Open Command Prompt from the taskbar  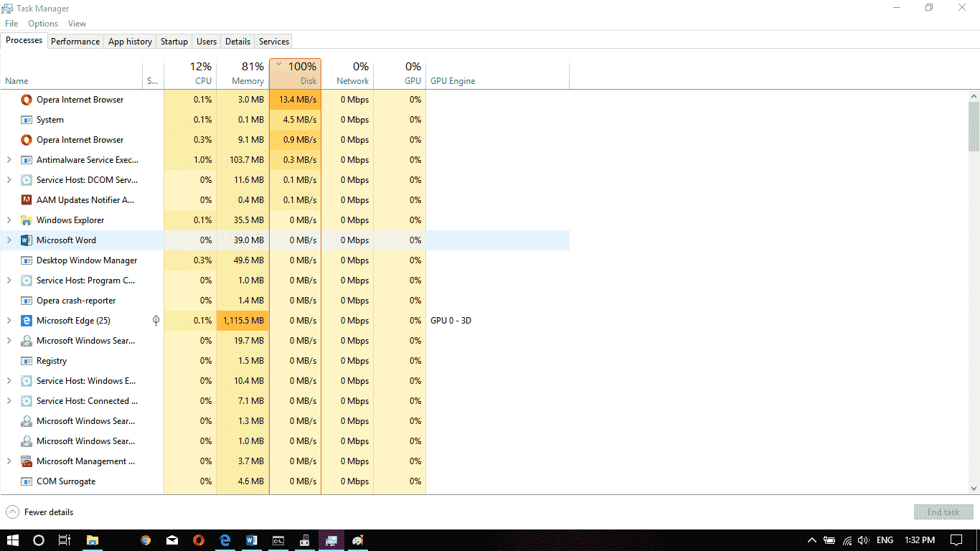(278, 540)
